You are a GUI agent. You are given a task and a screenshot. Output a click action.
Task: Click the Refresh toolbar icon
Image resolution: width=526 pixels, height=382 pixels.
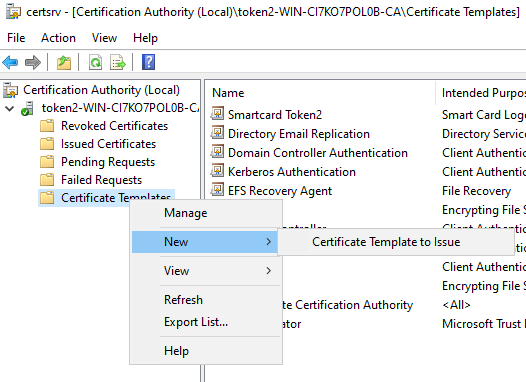coord(95,62)
